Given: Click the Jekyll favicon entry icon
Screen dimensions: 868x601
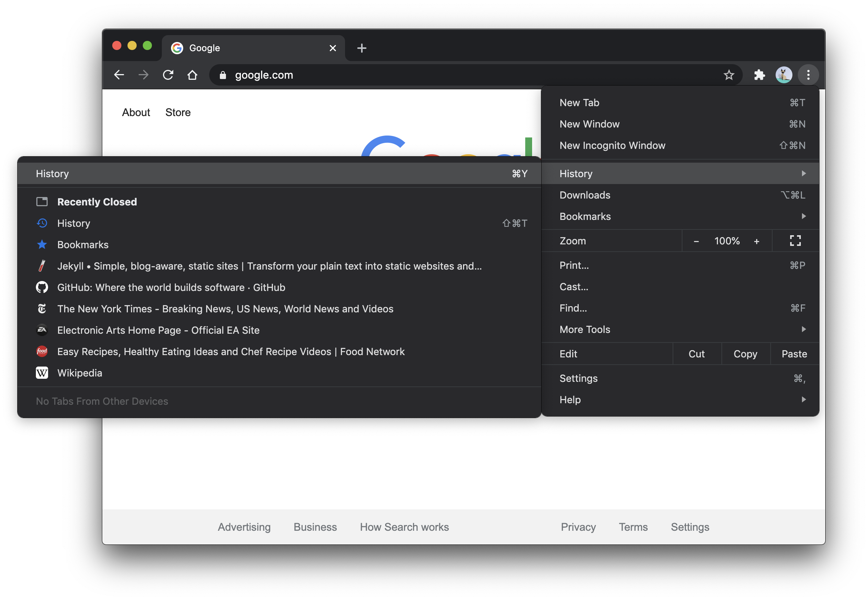Looking at the screenshot, I should 42,266.
